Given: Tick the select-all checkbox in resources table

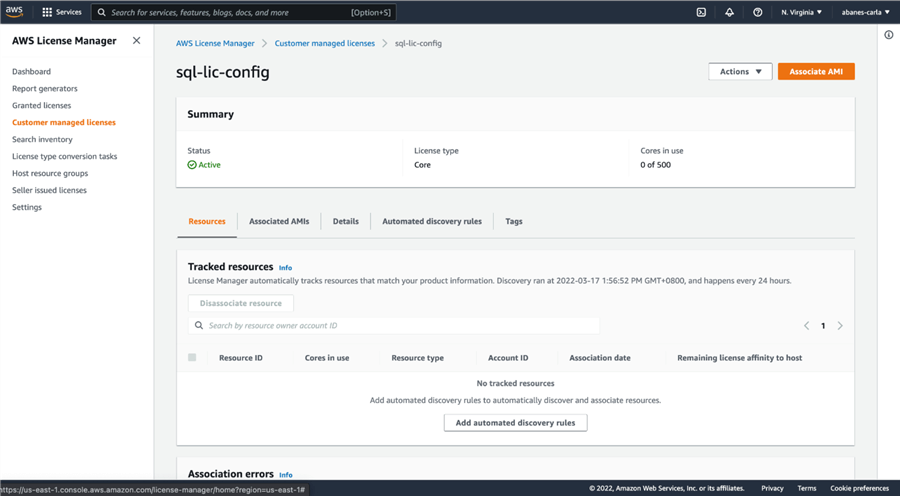Looking at the screenshot, I should pyautogui.click(x=192, y=357).
